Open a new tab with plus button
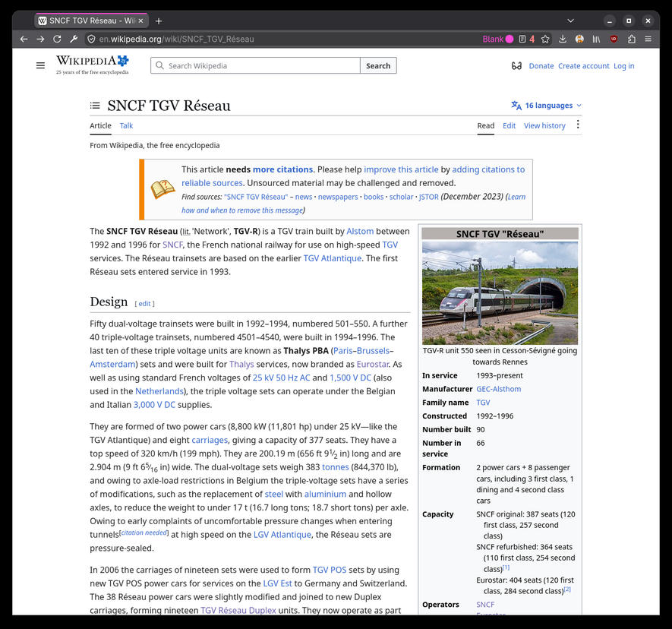672x629 pixels. coord(159,21)
